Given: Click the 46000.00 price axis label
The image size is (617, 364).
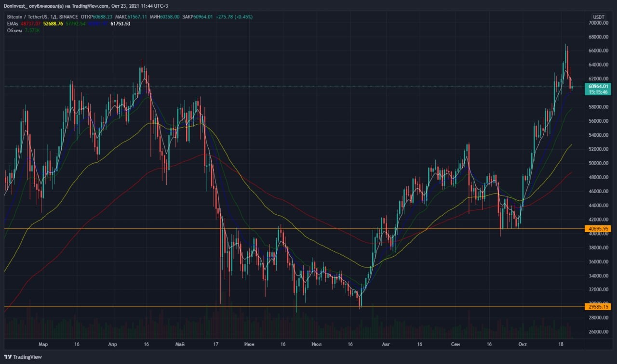Looking at the screenshot, I should tap(598, 192).
